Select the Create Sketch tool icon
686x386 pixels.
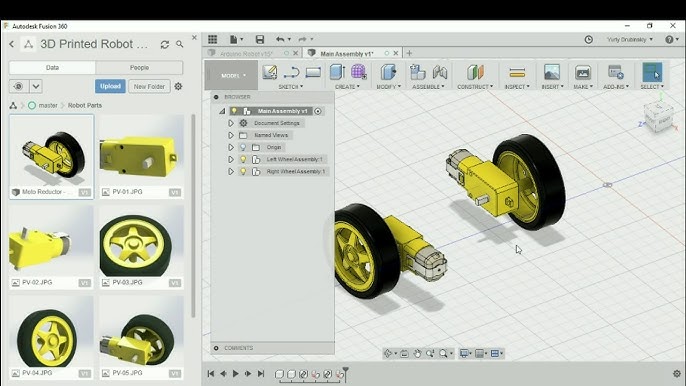tap(270, 72)
